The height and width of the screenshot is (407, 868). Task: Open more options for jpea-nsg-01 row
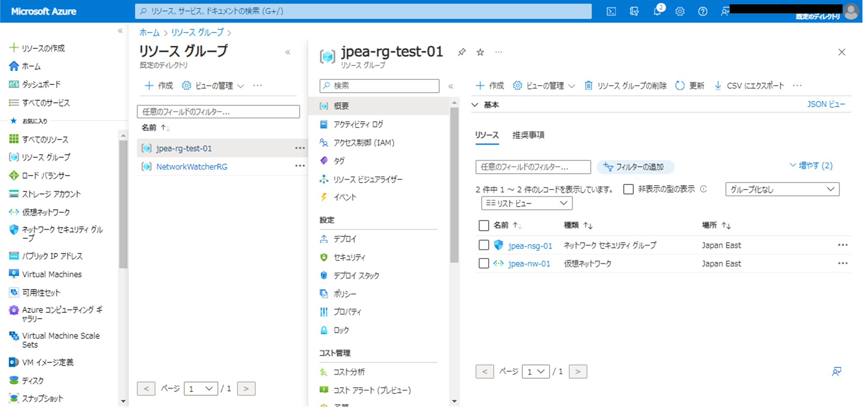[843, 245]
